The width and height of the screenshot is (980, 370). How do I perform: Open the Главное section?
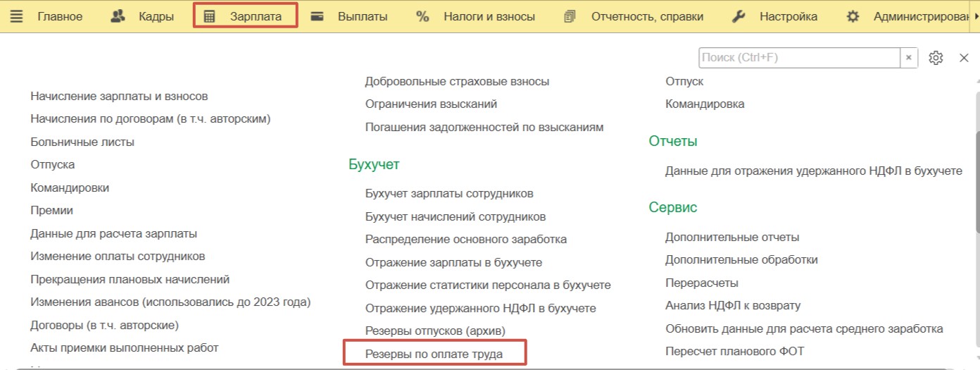pyautogui.click(x=59, y=16)
